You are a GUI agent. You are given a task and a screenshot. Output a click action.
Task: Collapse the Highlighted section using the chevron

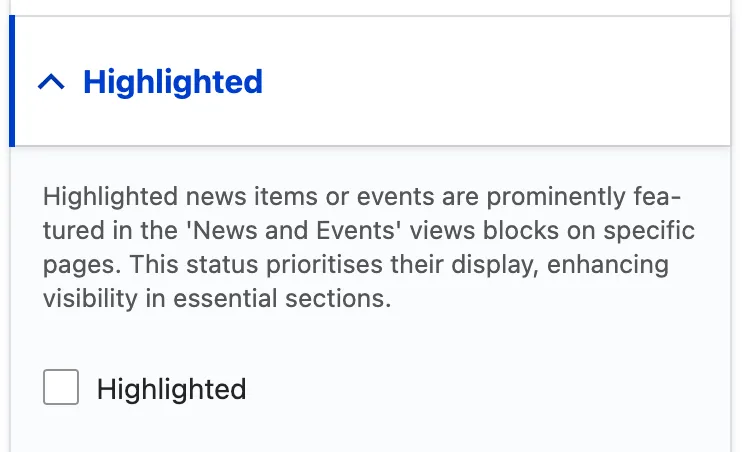coord(51,83)
